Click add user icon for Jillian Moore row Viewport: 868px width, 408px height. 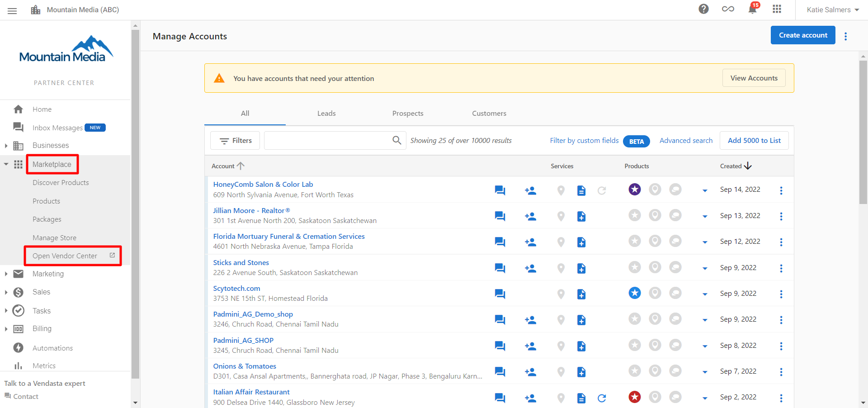[530, 217]
